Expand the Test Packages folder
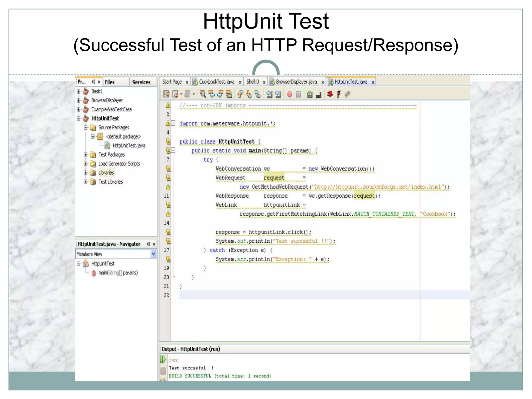Viewport: 532px width, 399px height. click(86, 155)
